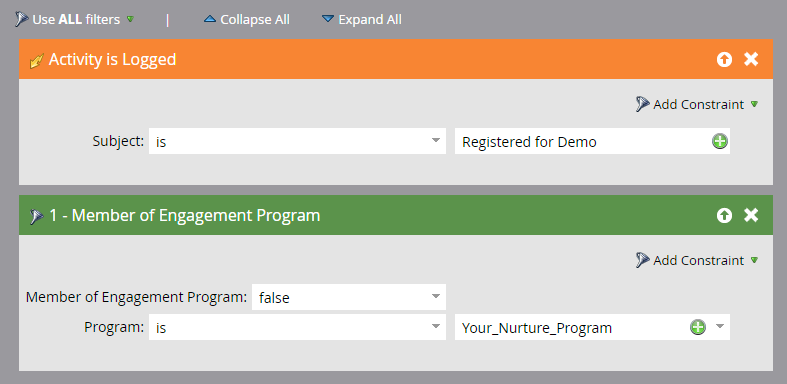Expand the Your_Nurture_Program value dropdown arrow
The width and height of the screenshot is (787, 384).
720,327
